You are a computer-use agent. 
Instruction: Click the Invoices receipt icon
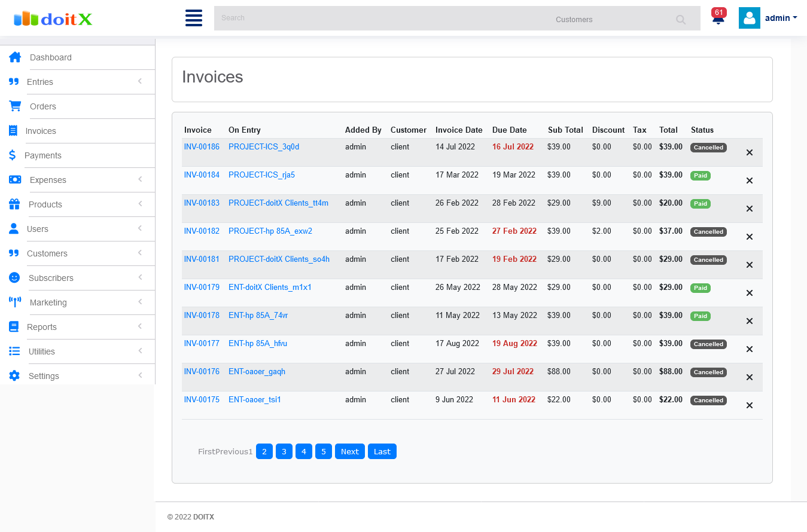point(13,131)
